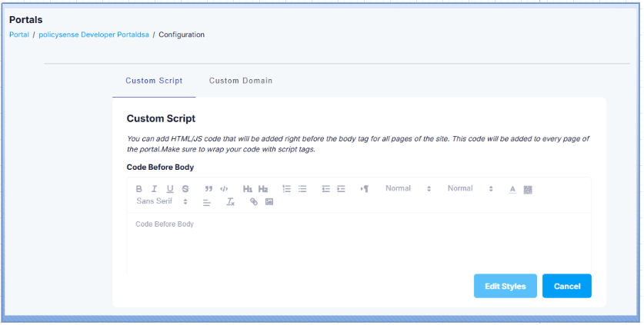The height and width of the screenshot is (325, 644).
Task: Expand the text alignment picker
Action: click(206, 202)
